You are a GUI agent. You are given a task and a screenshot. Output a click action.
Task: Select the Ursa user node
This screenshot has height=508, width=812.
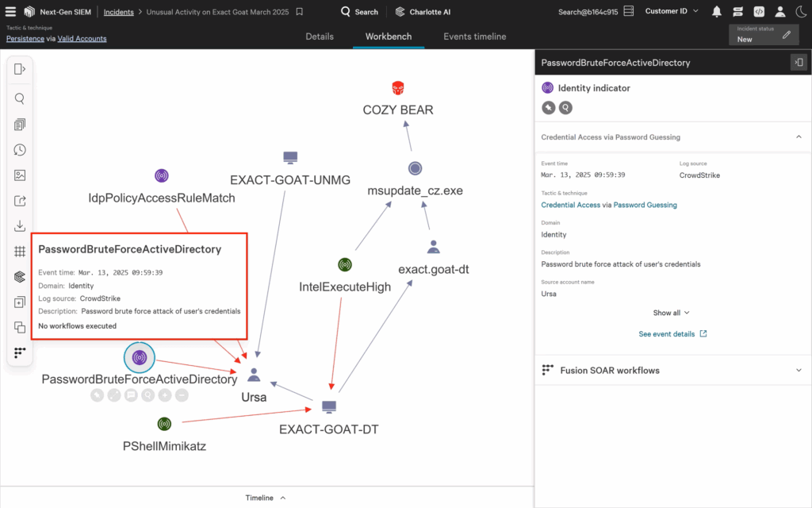[x=254, y=375]
